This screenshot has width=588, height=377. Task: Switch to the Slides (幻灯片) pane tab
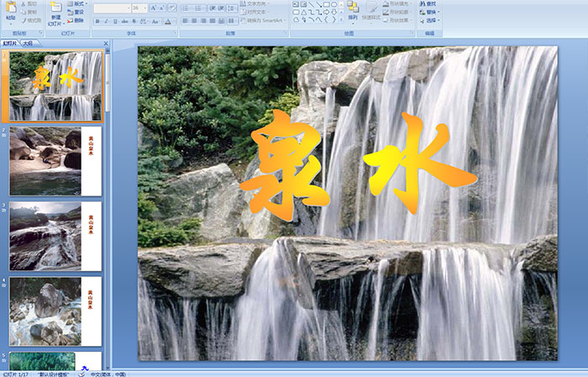coord(10,44)
